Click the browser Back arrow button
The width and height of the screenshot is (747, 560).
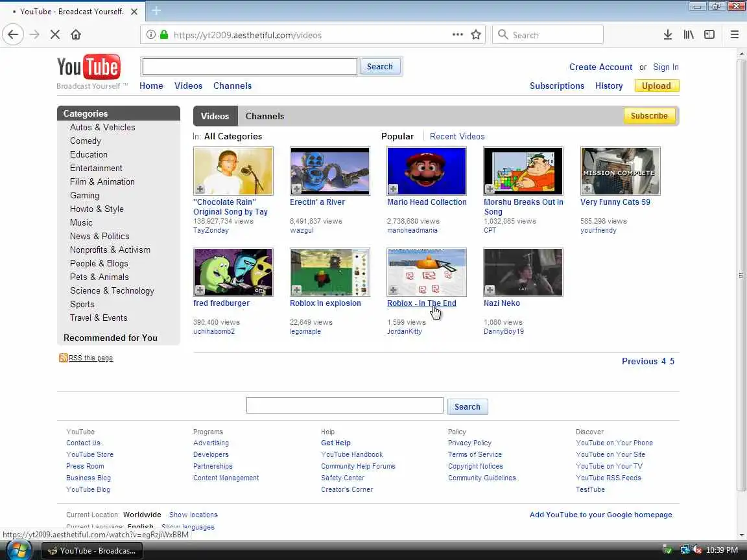click(x=13, y=34)
